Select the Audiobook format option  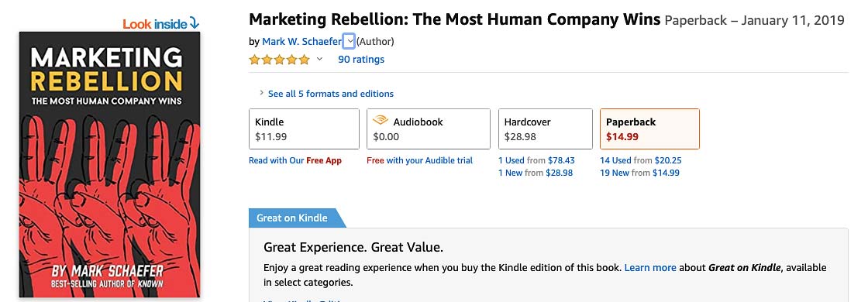click(429, 129)
